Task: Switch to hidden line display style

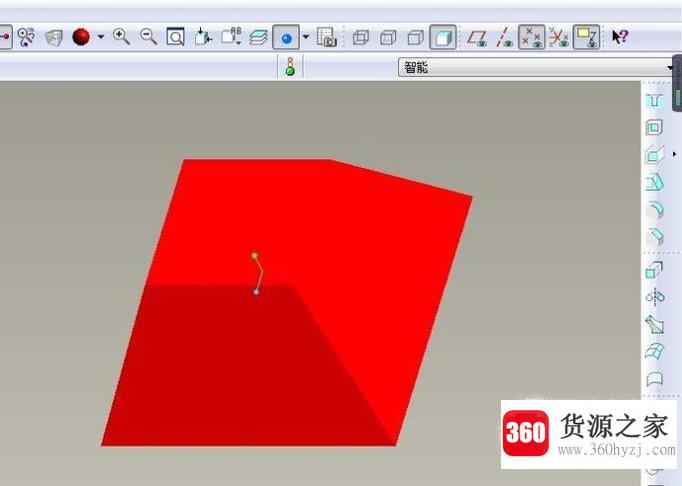Action: tap(388, 37)
